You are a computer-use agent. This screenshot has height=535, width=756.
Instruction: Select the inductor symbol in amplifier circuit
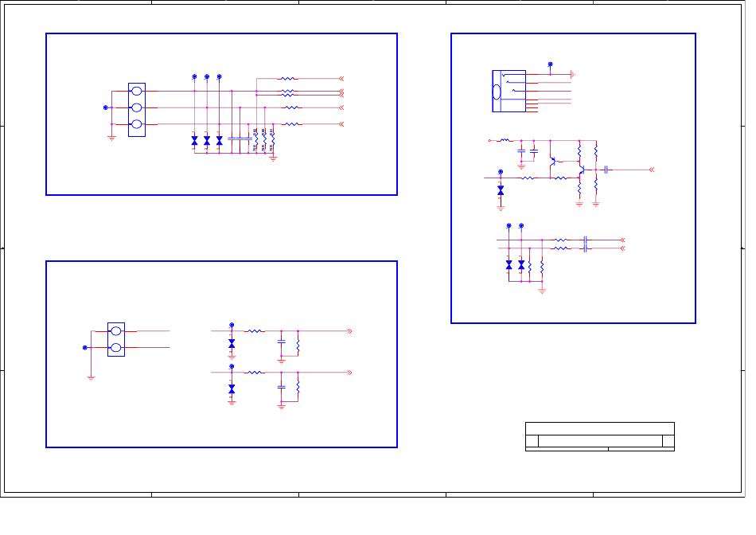coord(505,140)
